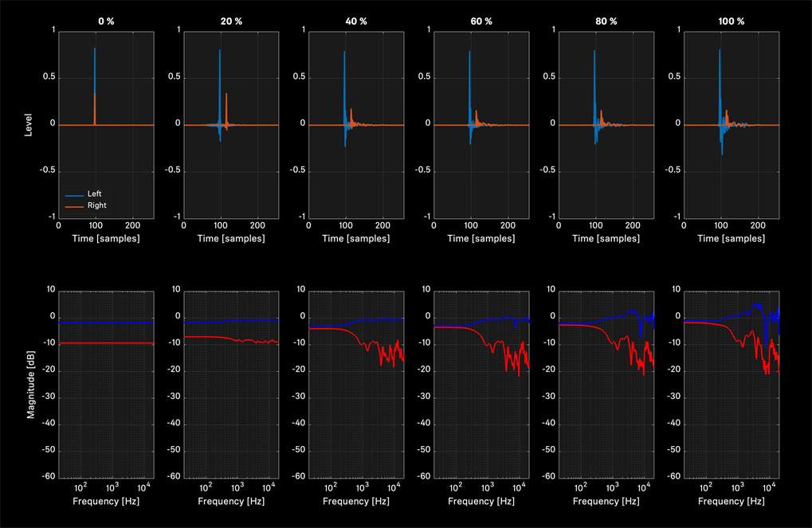Image resolution: width=812 pixels, height=528 pixels.
Task: Click "Time [samples]" label under the 60 % plot
Action: [481, 239]
